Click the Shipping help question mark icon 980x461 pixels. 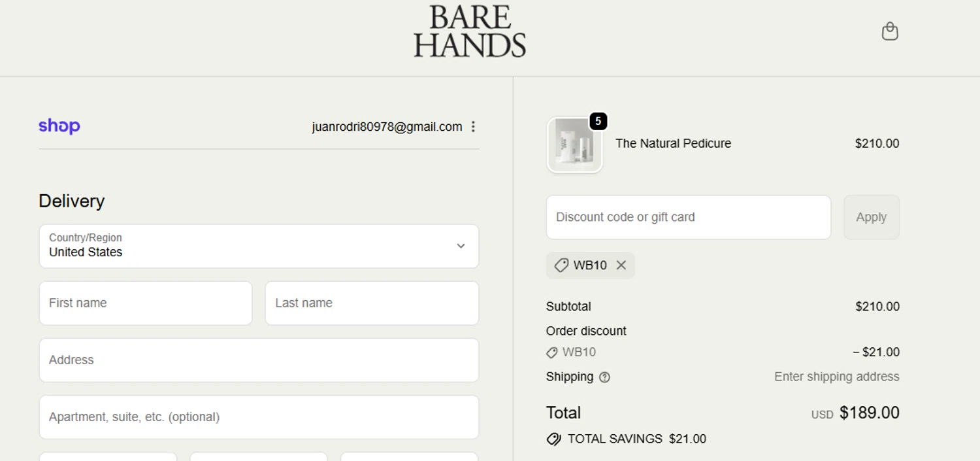coord(604,377)
